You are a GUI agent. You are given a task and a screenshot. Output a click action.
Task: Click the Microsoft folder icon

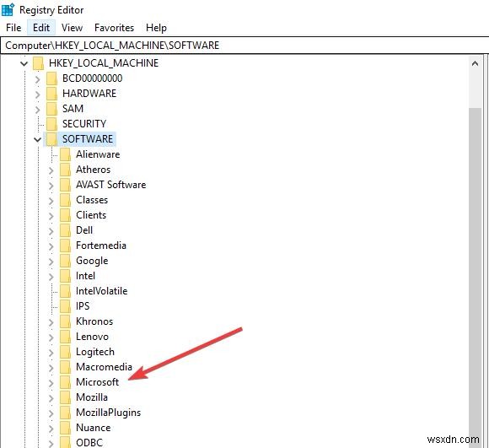coord(65,382)
